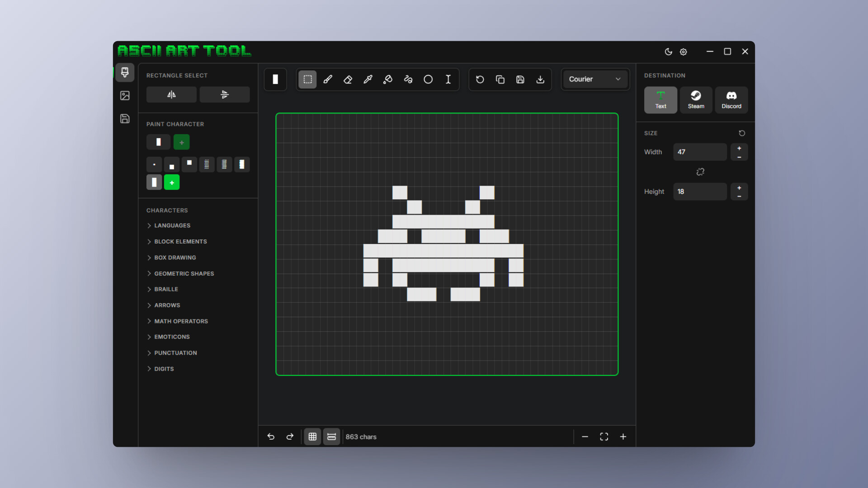Choose Steam as destination
Image resolution: width=868 pixels, height=488 pixels.
coord(696,100)
